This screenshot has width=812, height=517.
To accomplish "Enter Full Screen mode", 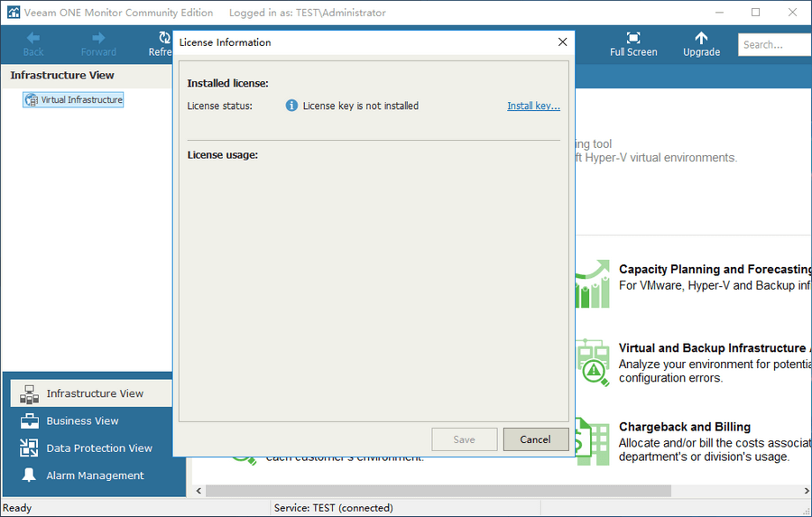I will 633,44.
